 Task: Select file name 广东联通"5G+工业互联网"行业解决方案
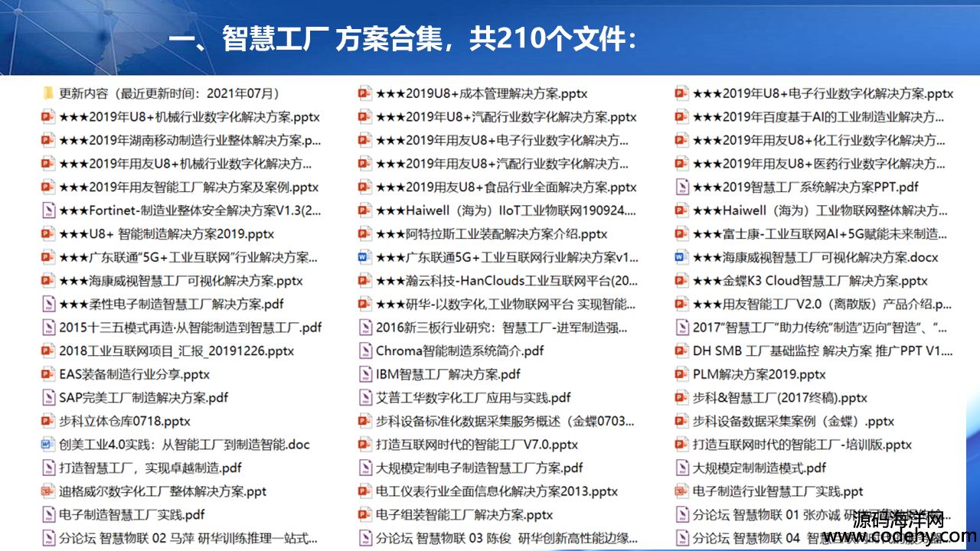(188, 257)
